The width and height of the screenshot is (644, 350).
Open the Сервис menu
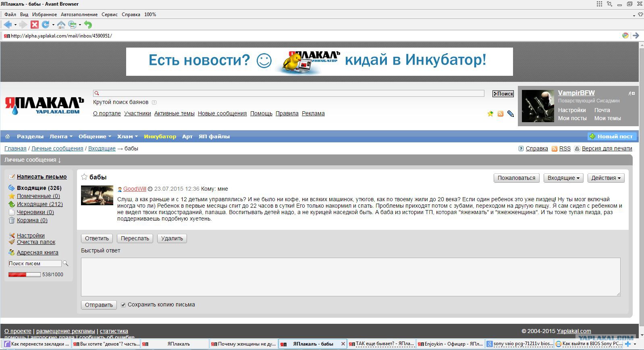coord(110,15)
